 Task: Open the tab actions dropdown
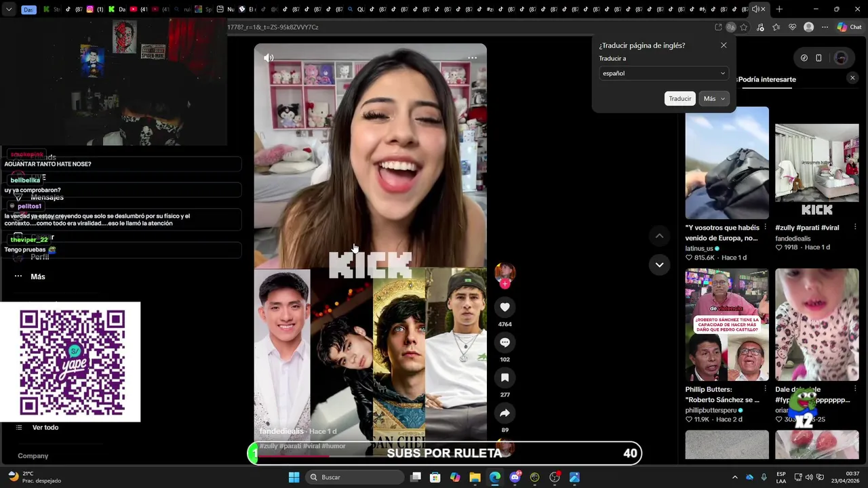point(8,9)
